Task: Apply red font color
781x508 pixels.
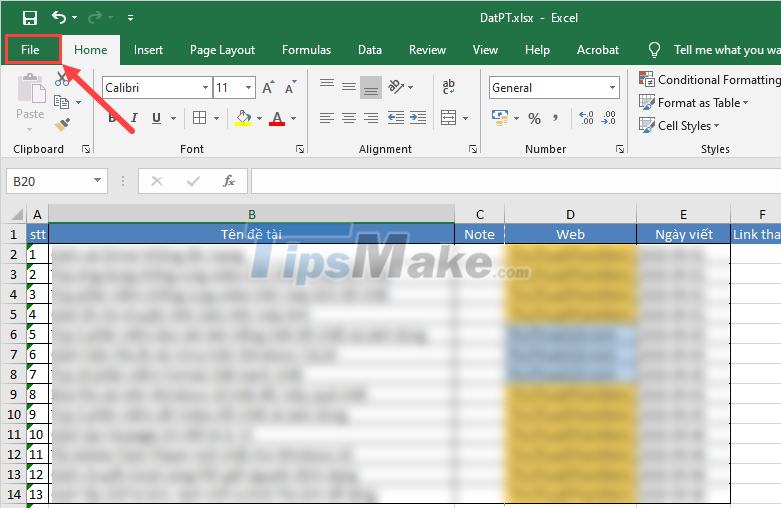Action: (x=277, y=118)
